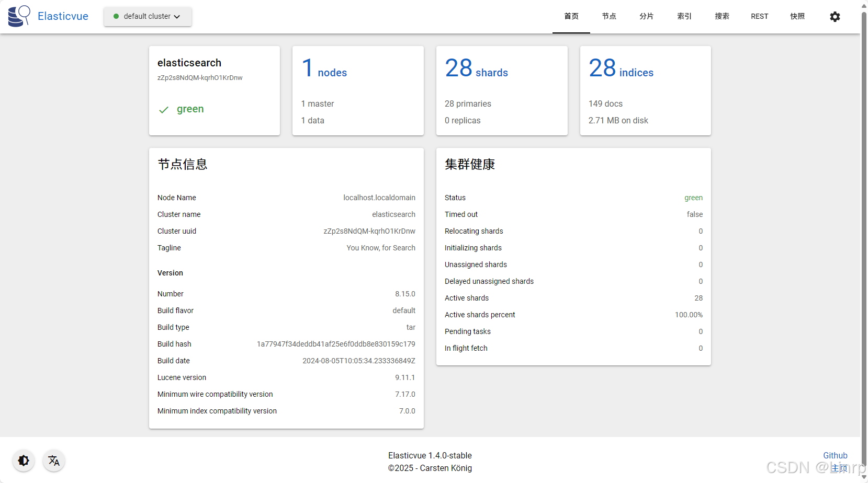Open the 分片 shards tab
Screen dimensions: 868x483
[x=647, y=17]
